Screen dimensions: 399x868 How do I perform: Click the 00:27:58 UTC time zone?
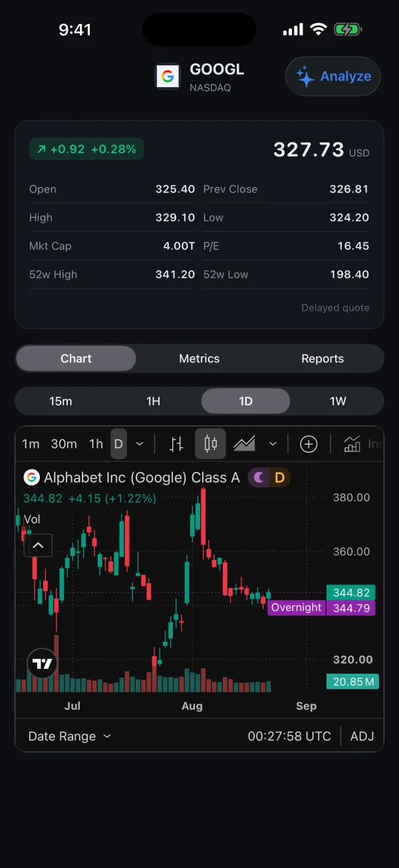[x=289, y=736]
